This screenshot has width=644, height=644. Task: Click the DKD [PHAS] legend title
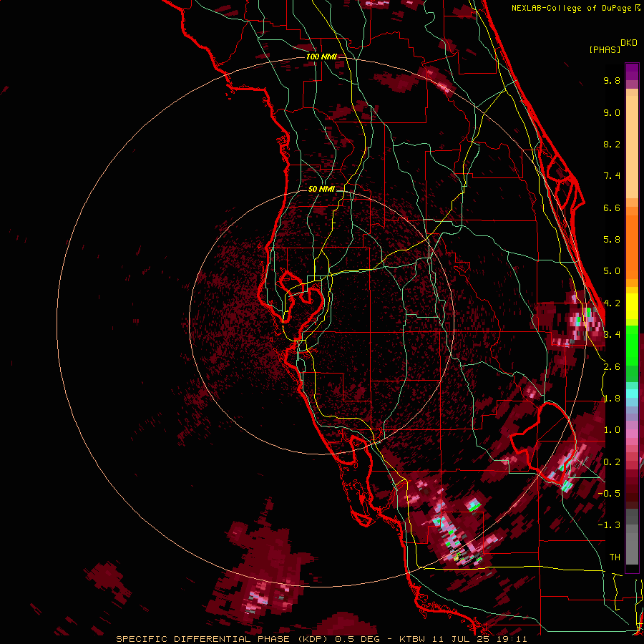613,47
